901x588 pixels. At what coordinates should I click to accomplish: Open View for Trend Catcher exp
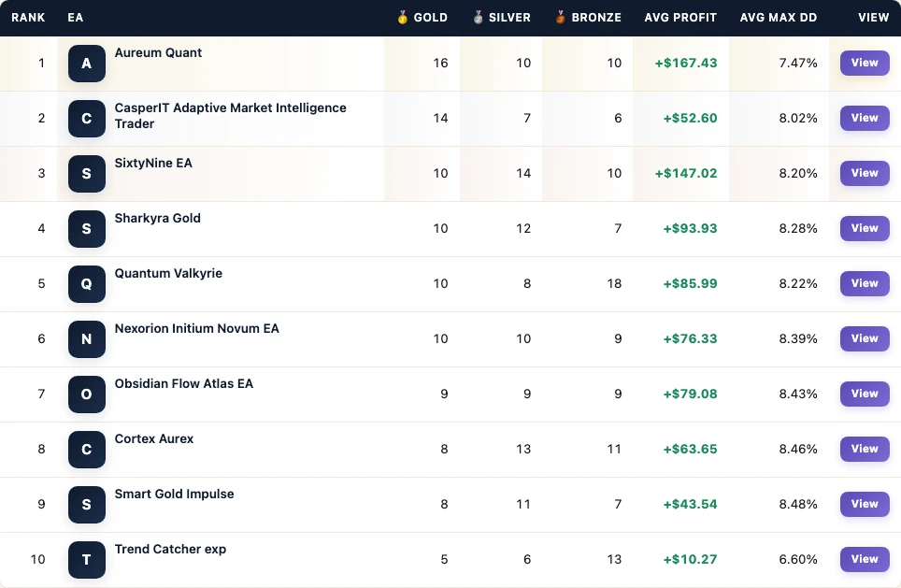(865, 559)
